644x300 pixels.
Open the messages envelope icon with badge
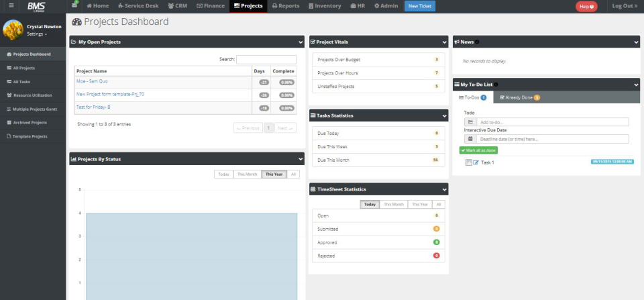pyautogui.click(x=74, y=5)
